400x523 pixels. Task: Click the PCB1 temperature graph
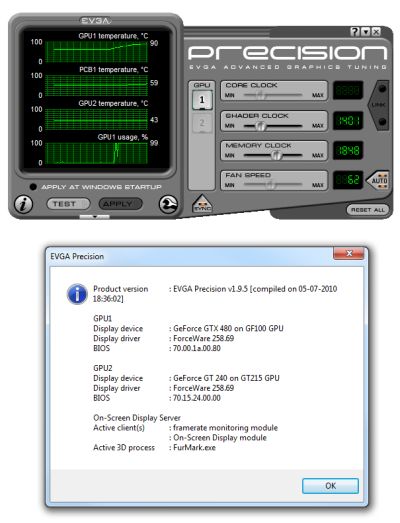tap(96, 85)
